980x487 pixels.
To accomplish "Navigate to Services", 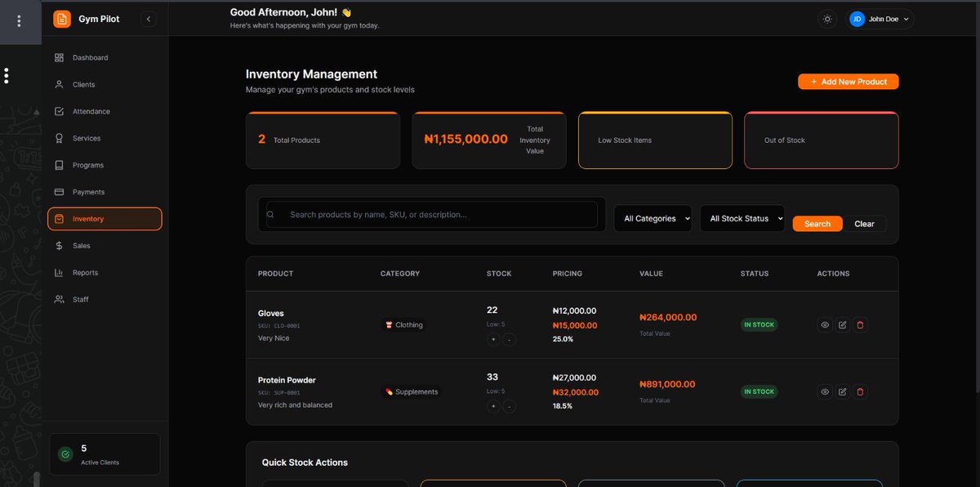I will point(105,139).
